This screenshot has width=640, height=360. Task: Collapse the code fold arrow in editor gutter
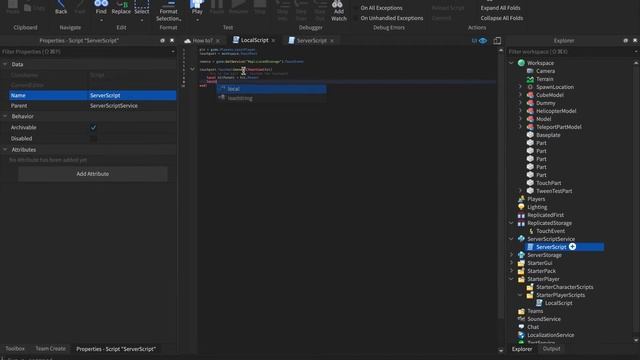click(192, 69)
